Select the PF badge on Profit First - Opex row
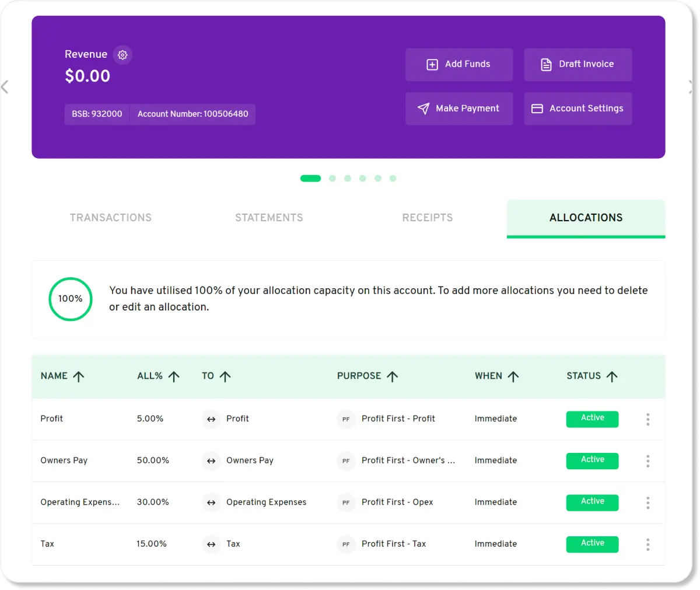Screen dimensions: 700x590 (346, 502)
